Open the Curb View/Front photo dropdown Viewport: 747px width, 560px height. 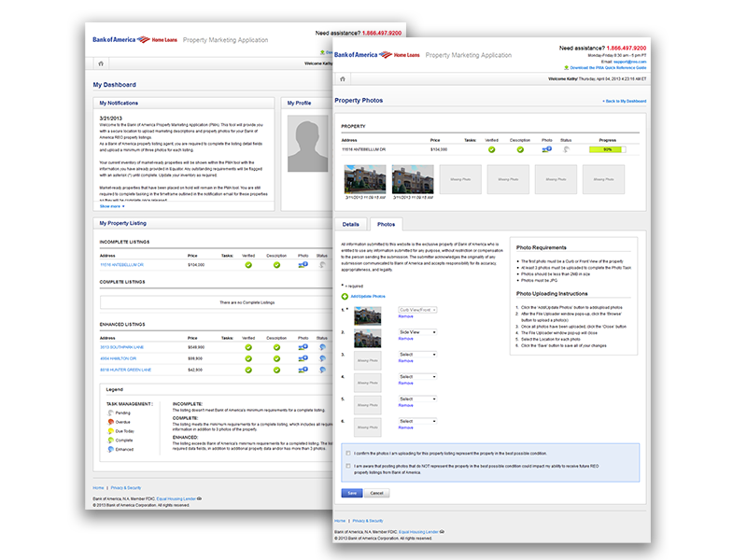[418, 309]
